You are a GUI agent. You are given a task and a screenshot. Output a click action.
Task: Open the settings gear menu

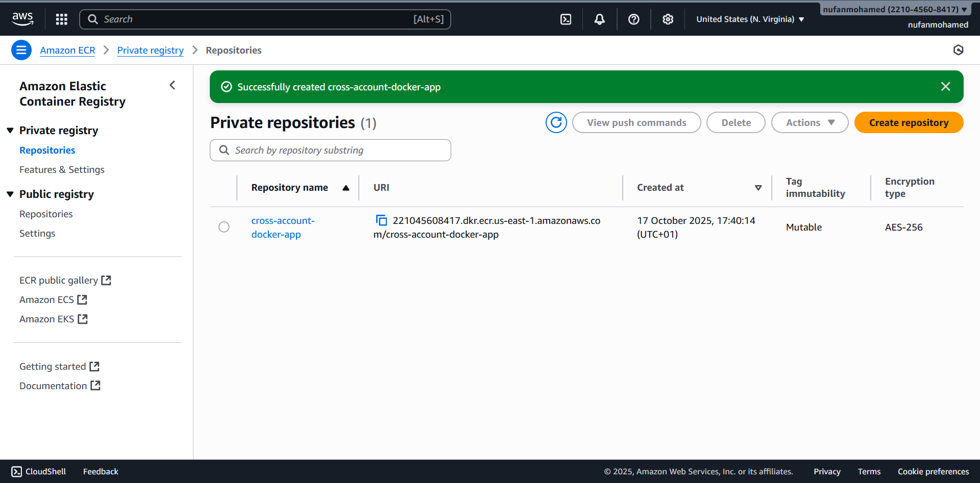(x=668, y=19)
